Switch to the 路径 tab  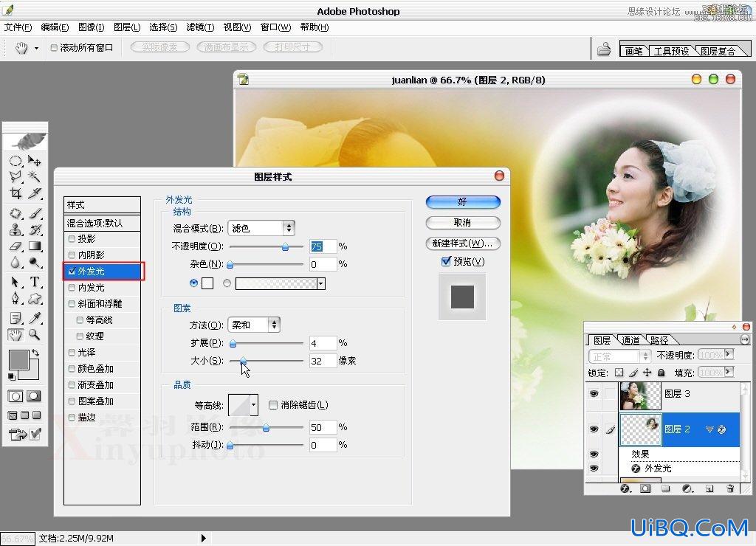point(659,340)
